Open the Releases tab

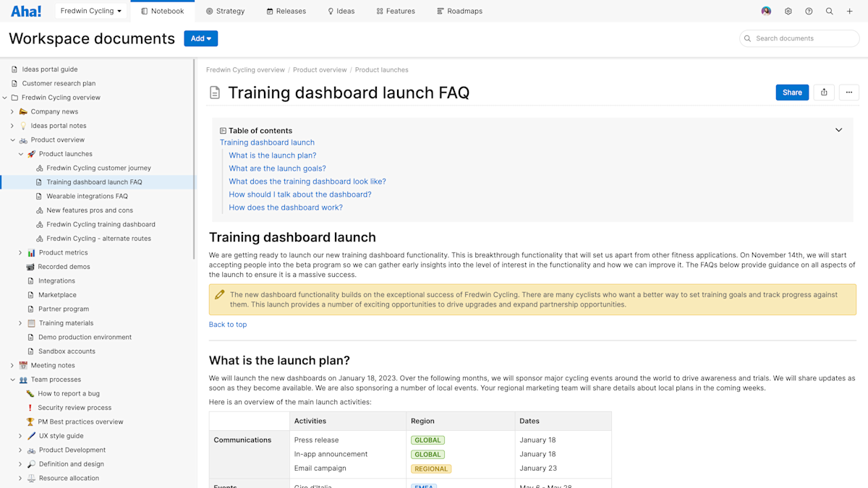coord(286,11)
